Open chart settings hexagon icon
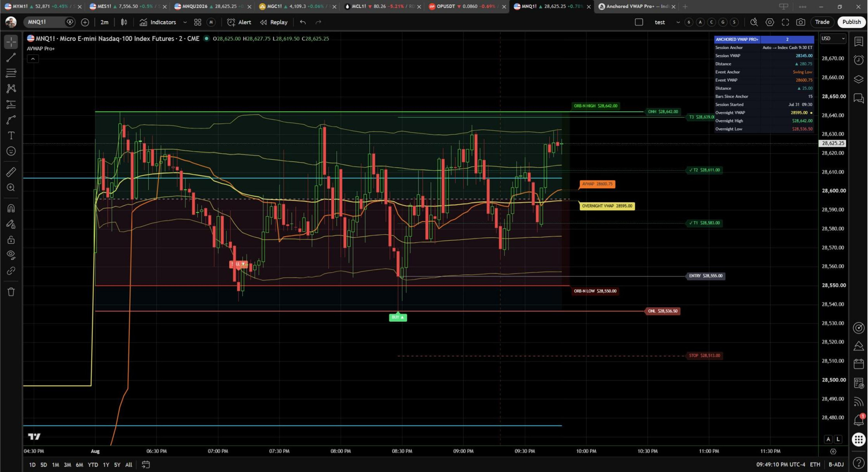The image size is (868, 472). 770,22
